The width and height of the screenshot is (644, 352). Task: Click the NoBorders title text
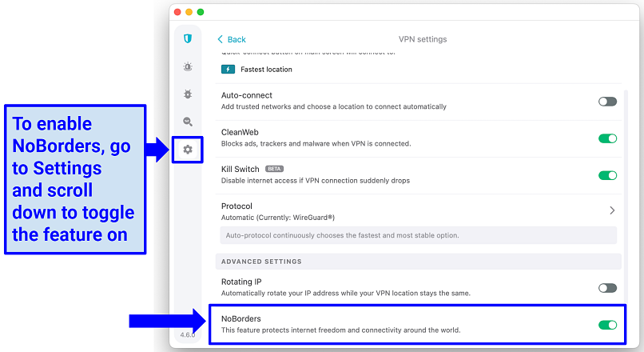pyautogui.click(x=241, y=318)
